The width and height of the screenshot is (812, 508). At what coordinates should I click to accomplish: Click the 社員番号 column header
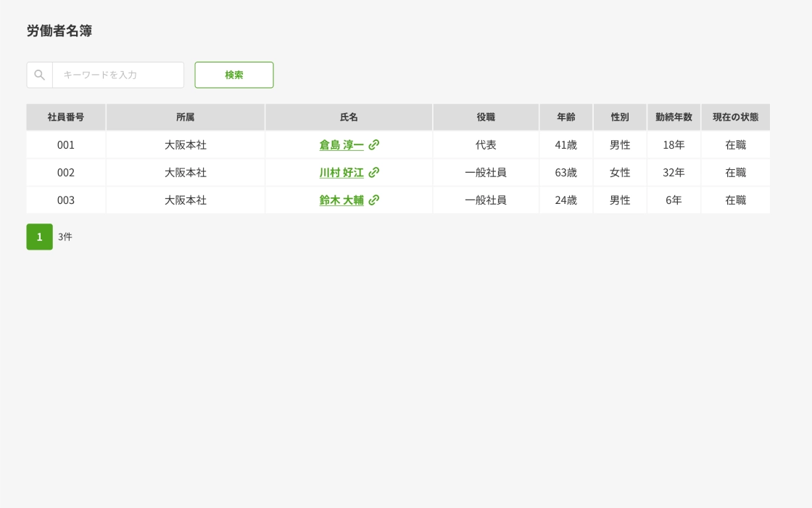point(66,117)
